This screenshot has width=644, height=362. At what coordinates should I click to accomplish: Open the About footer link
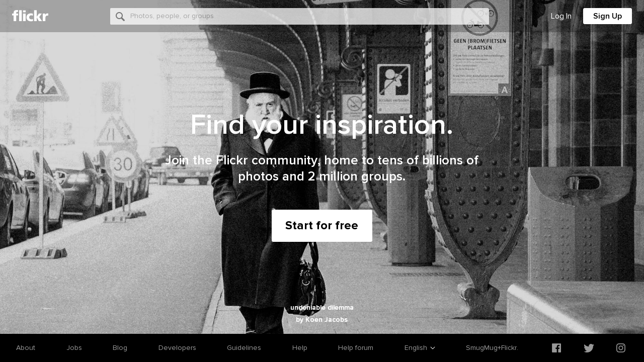click(x=26, y=348)
